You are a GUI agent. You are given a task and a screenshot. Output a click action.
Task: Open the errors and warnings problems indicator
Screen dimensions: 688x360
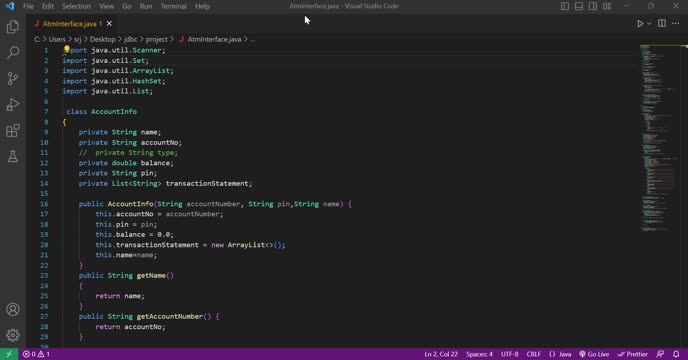tap(36, 354)
